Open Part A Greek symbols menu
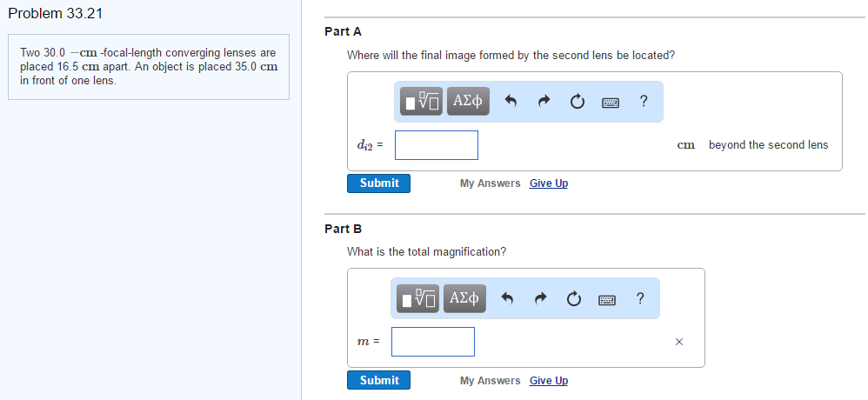Screen dimensions: 868x400 click(x=468, y=102)
